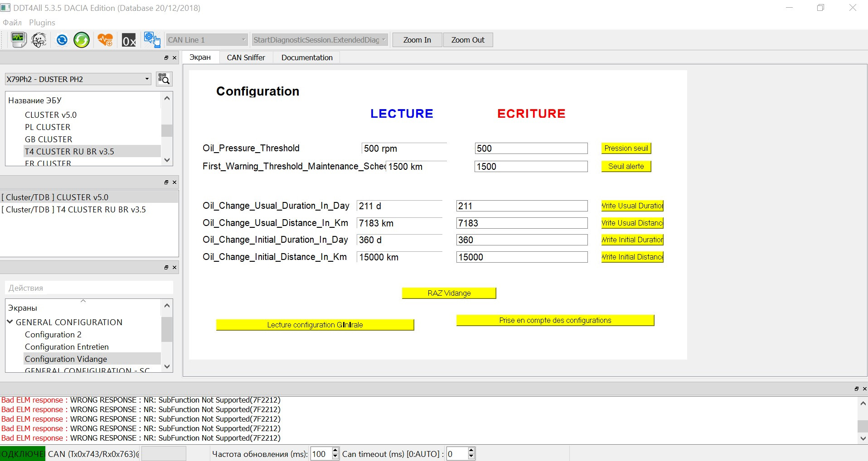Open the 0x hex command tool
The image size is (868, 461).
pyautogui.click(x=129, y=40)
